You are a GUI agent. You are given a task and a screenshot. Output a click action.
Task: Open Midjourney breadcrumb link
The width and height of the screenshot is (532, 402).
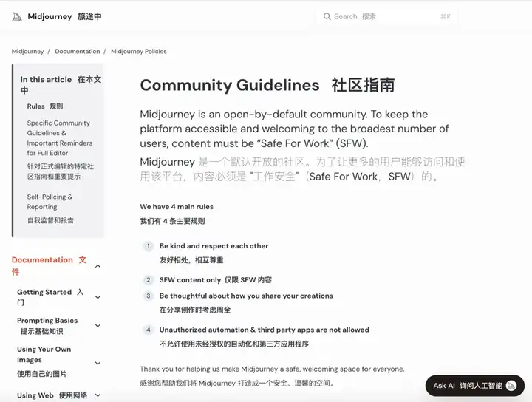point(27,51)
